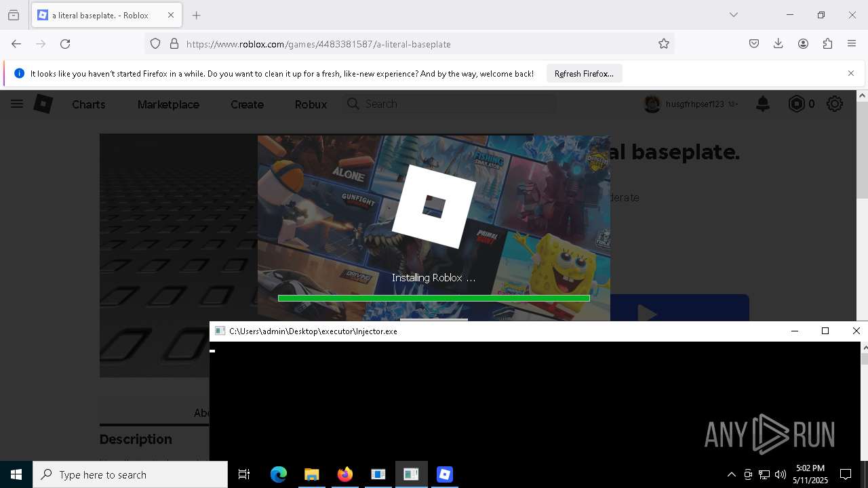
Task: Select the 'a literal baseplate. - Roblox' tab
Action: (105, 15)
